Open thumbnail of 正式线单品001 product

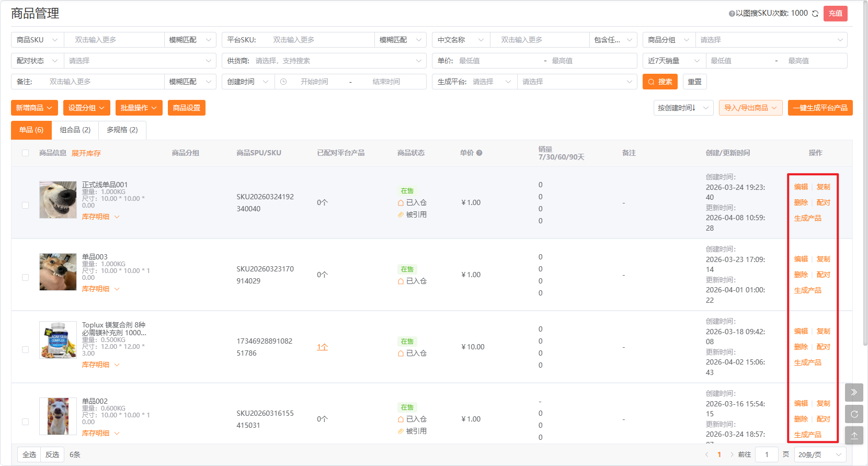coord(58,200)
